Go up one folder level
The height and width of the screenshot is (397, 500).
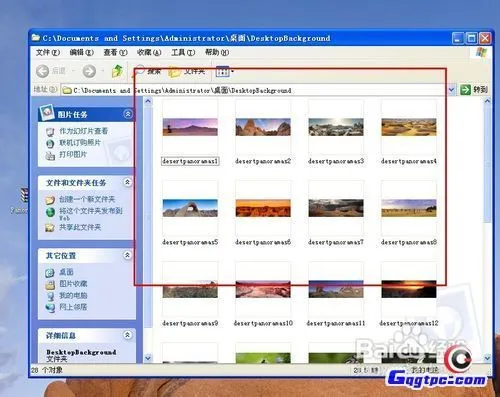click(117, 71)
